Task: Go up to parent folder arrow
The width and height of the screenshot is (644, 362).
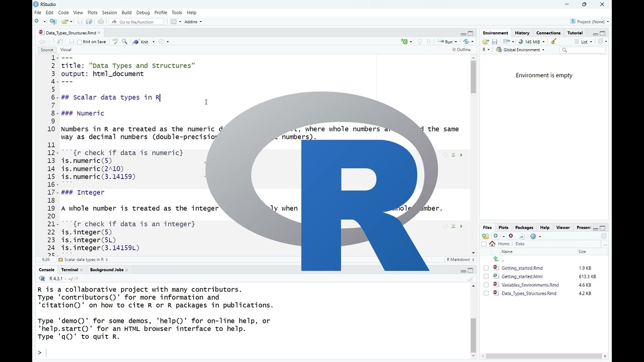Action: point(496,259)
